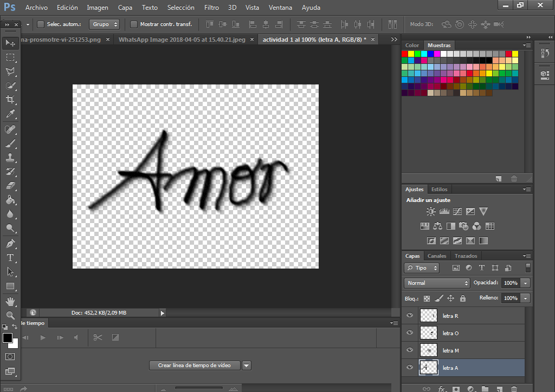Select the Brush tool

click(10, 143)
